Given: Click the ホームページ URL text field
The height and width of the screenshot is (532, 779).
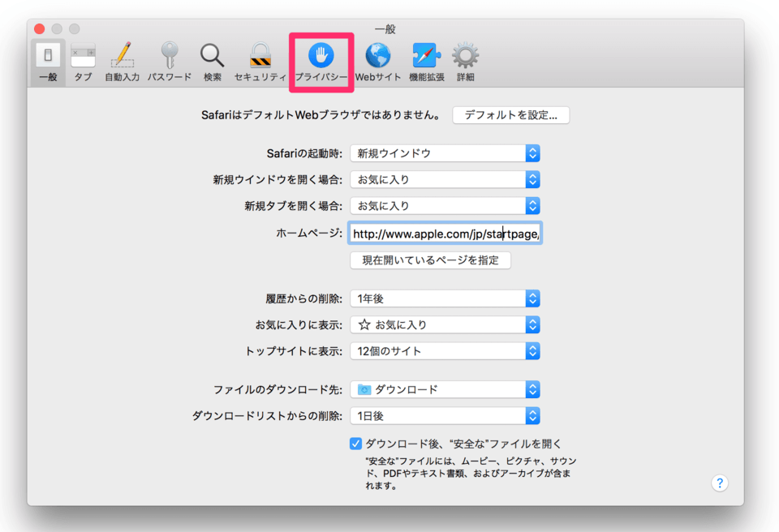Looking at the screenshot, I should coord(445,234).
